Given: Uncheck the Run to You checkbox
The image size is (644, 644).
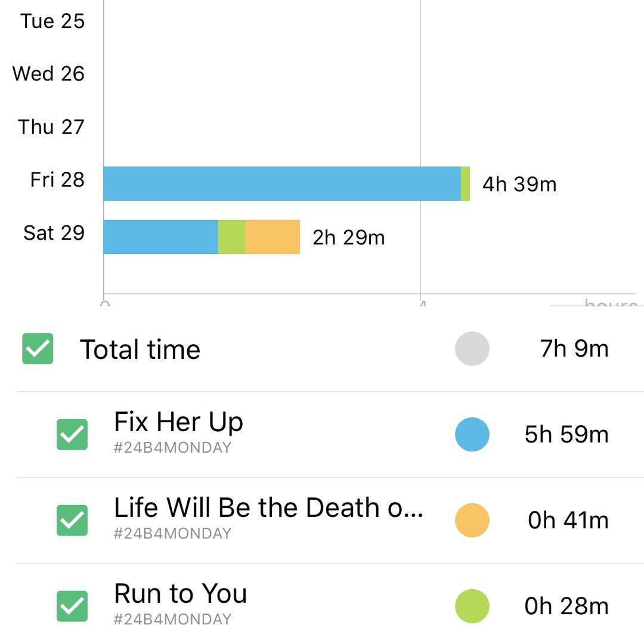Looking at the screenshot, I should tap(72, 606).
